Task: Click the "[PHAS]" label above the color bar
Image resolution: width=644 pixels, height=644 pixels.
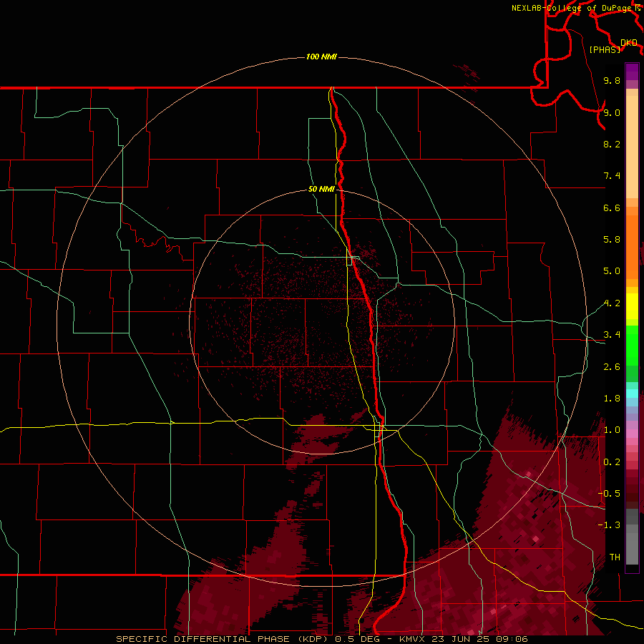Action: coord(605,49)
